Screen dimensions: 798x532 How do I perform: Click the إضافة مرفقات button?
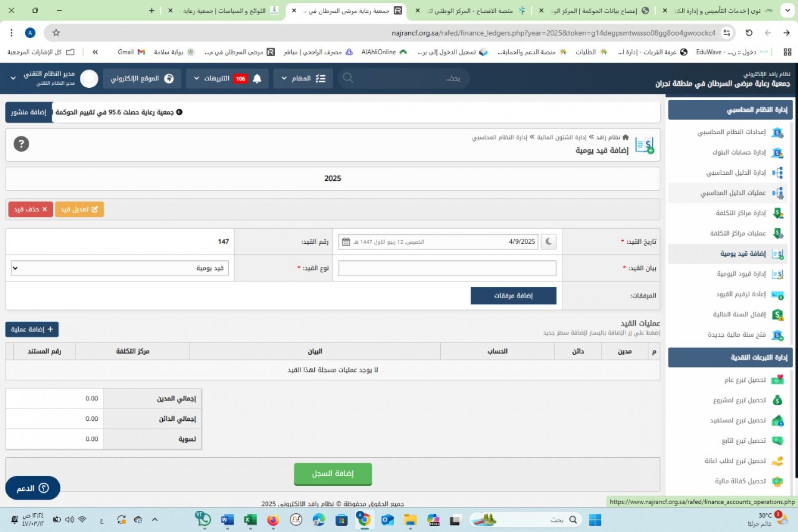513,296
